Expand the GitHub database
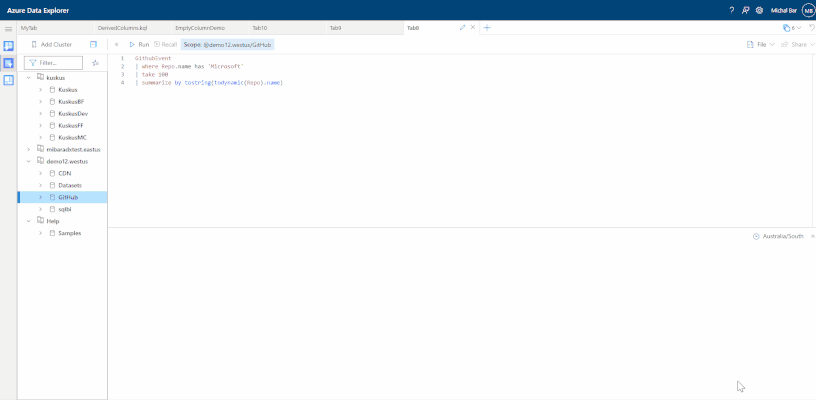The height and width of the screenshot is (400, 816). click(x=41, y=197)
